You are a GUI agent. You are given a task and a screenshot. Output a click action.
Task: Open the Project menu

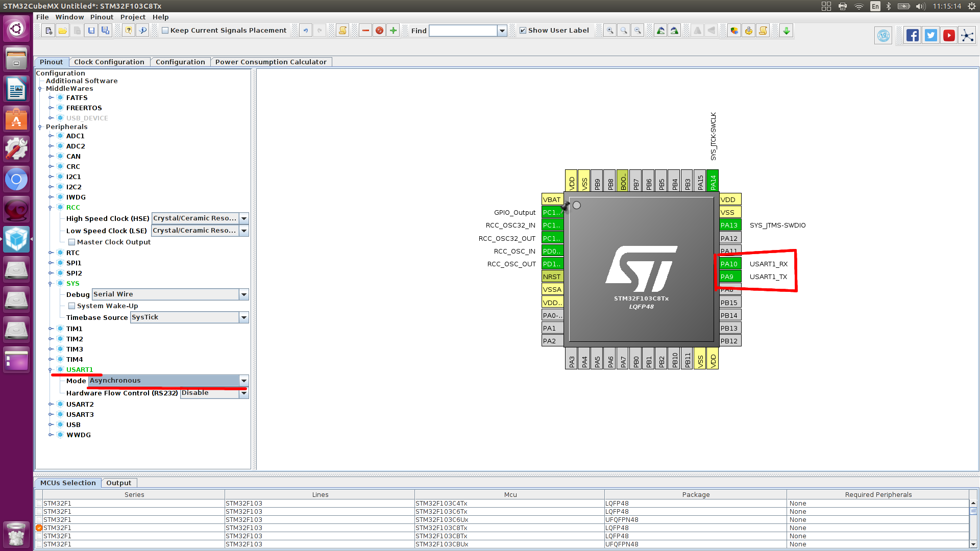click(133, 17)
